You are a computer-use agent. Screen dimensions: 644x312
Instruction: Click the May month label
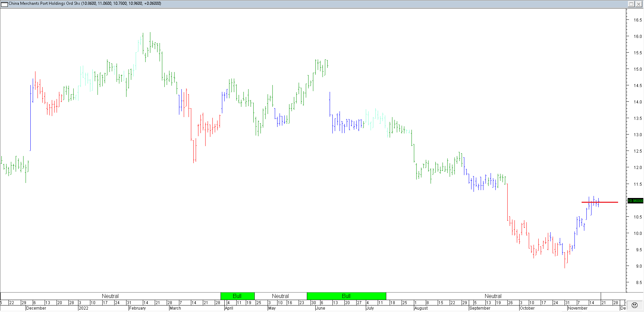tap(272, 308)
